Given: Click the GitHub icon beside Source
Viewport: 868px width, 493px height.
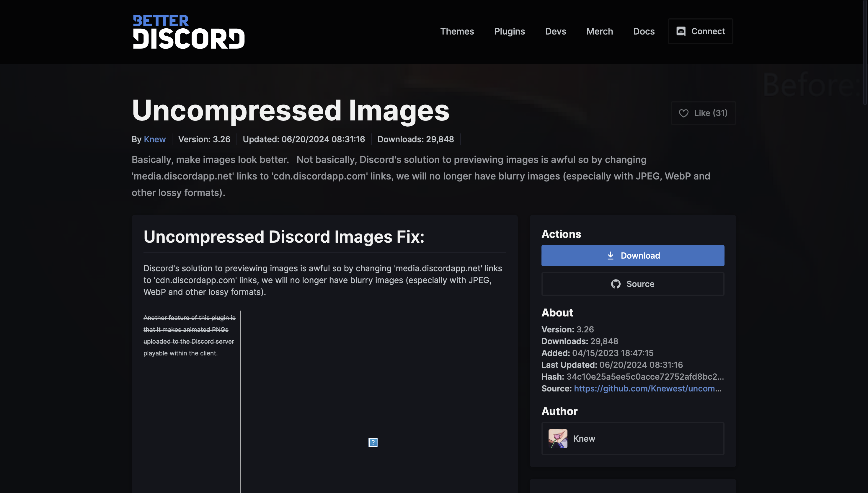Looking at the screenshot, I should 616,284.
